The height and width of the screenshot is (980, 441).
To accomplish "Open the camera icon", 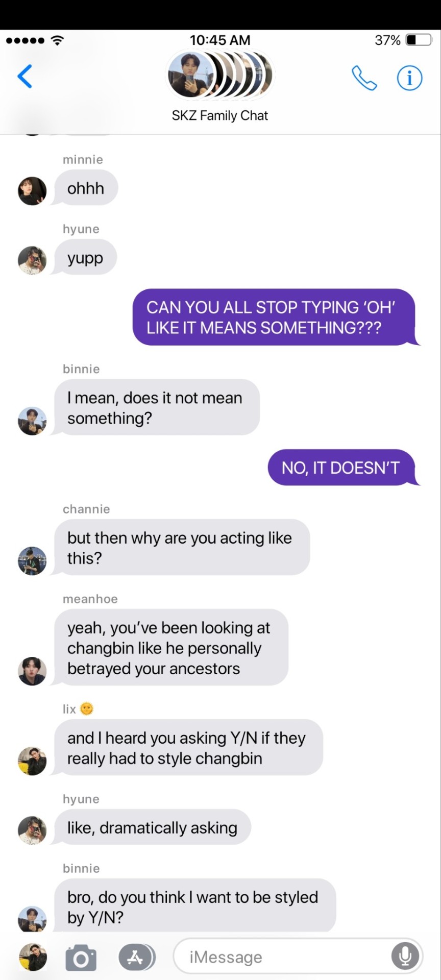I will [81, 957].
